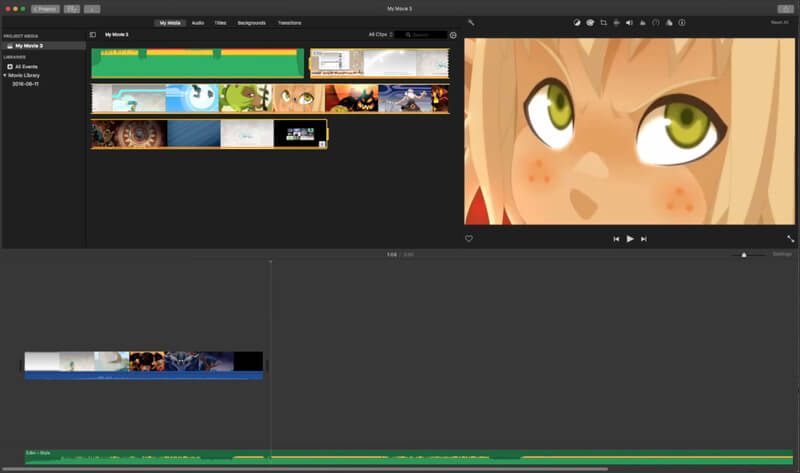The image size is (800, 473).
Task: Select the cropping tool
Action: [603, 22]
